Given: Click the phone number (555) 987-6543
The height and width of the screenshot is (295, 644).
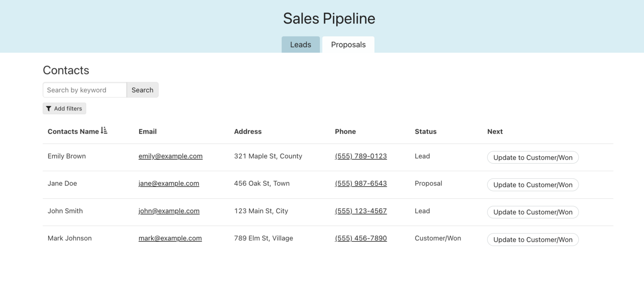Looking at the screenshot, I should 361,183.
